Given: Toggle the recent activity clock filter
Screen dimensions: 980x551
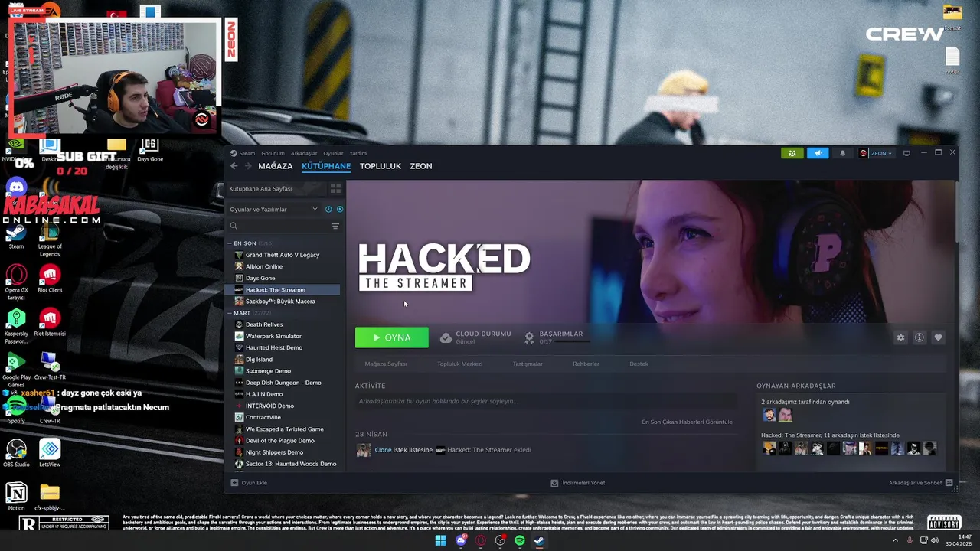Looking at the screenshot, I should (328, 209).
